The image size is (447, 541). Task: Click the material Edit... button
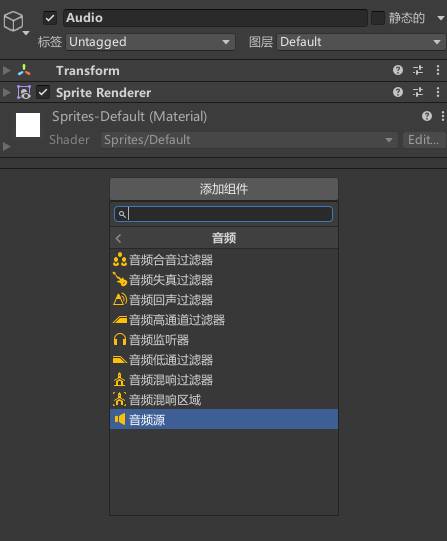click(424, 140)
